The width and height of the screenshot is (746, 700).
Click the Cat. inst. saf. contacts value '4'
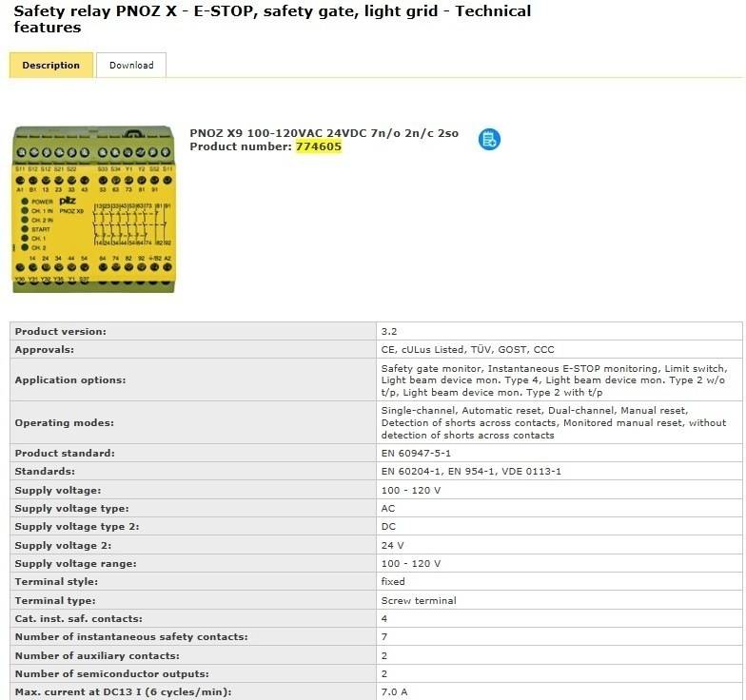coord(384,618)
